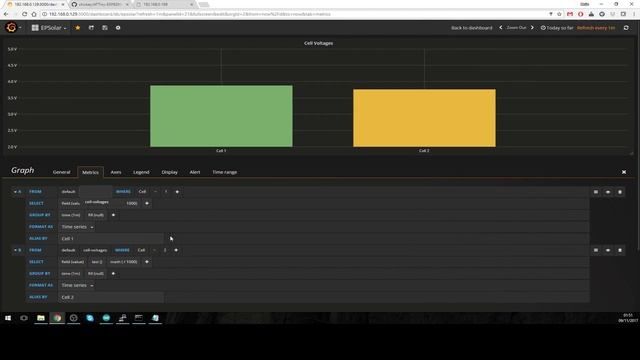This screenshot has width=640, height=360.
Task: Click Back to dashboard link
Action: click(x=471, y=28)
